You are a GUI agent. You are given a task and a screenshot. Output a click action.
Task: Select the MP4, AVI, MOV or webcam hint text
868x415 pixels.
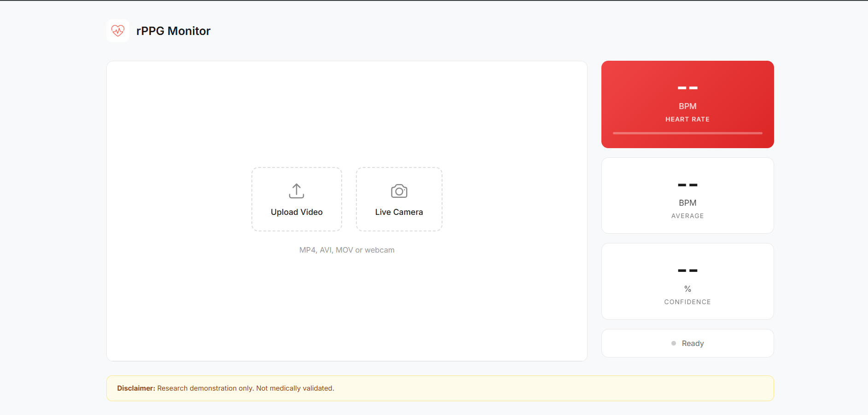pos(347,250)
